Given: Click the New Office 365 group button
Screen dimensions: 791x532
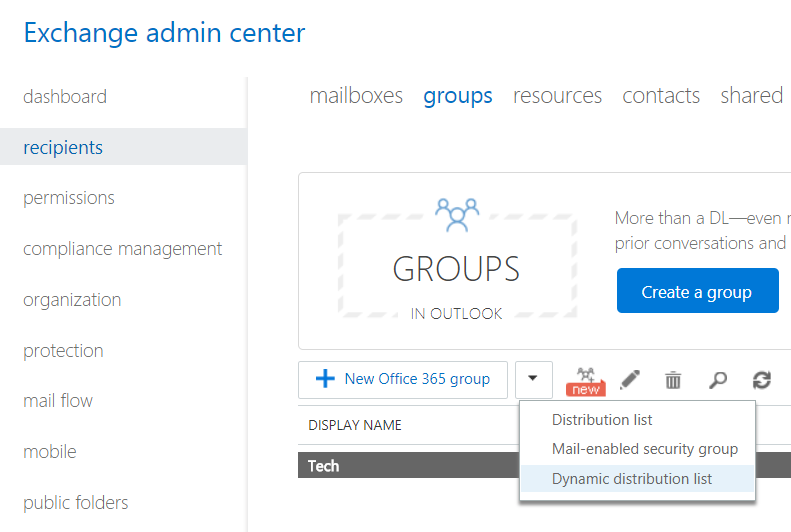Looking at the screenshot, I should (x=403, y=380).
